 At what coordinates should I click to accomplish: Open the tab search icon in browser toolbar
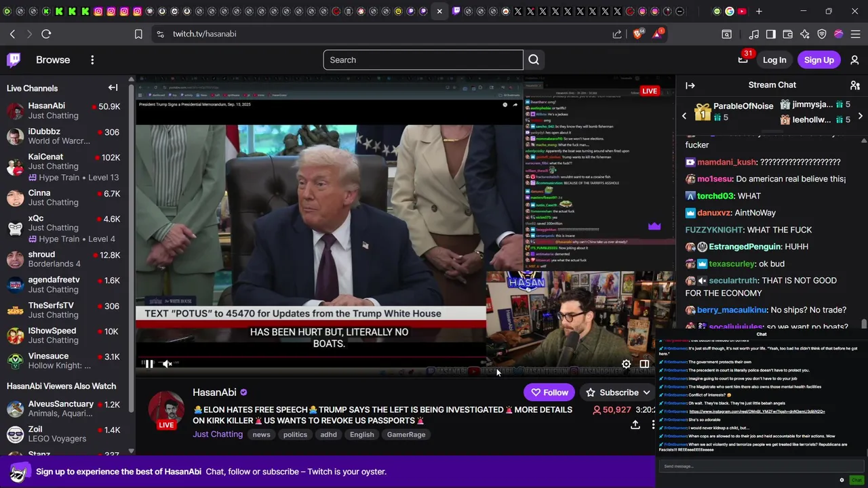point(726,34)
